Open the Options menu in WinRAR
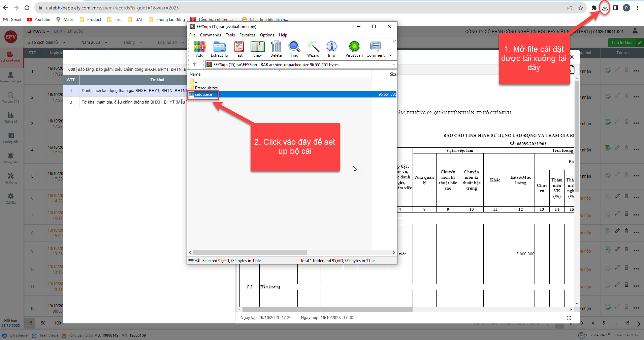The width and height of the screenshot is (644, 340). [267, 35]
